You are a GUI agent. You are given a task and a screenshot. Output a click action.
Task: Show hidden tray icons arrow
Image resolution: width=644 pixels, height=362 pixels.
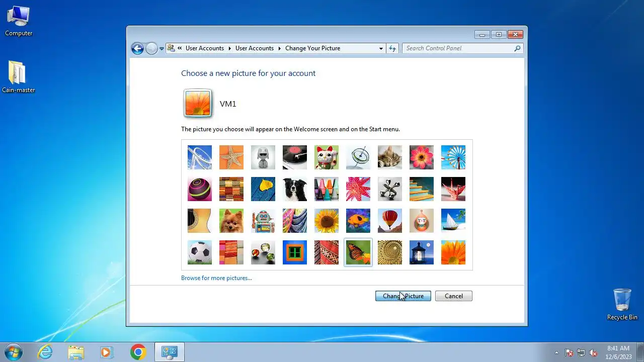[x=556, y=352]
